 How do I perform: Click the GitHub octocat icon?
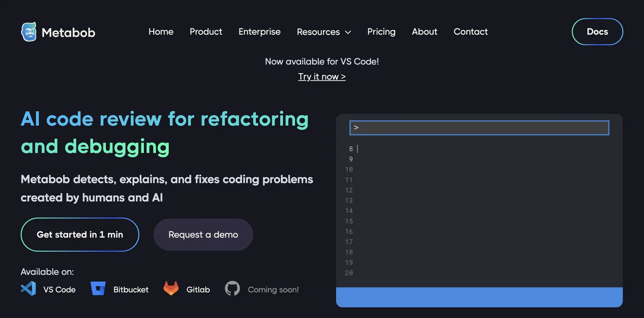click(x=232, y=289)
